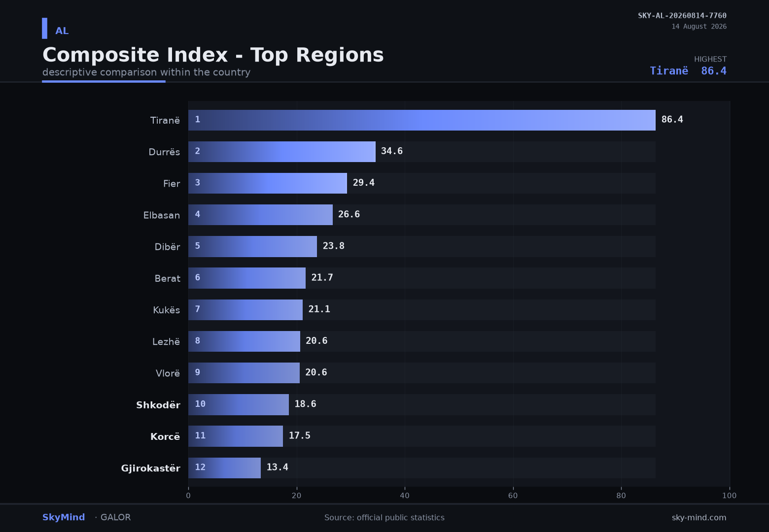
Task: Click rank number 4 inside the Elbasan bar
Action: coord(198,214)
